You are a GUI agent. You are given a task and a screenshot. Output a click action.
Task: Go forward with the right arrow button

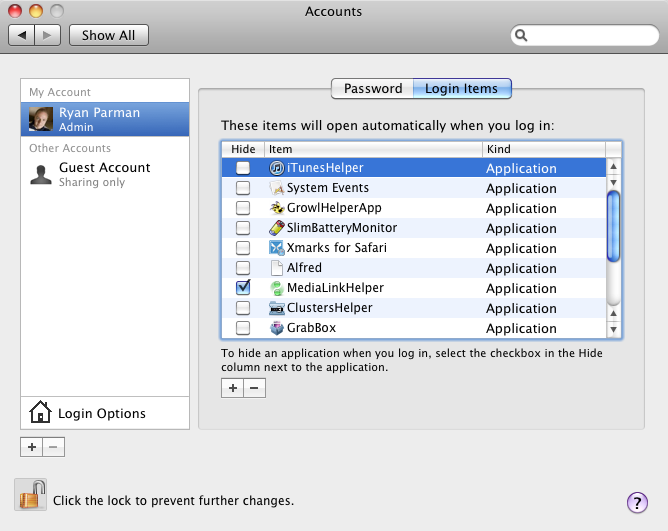point(47,35)
